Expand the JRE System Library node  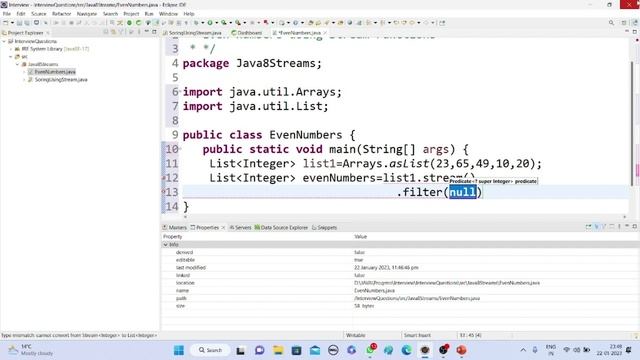pyautogui.click(x=11, y=49)
